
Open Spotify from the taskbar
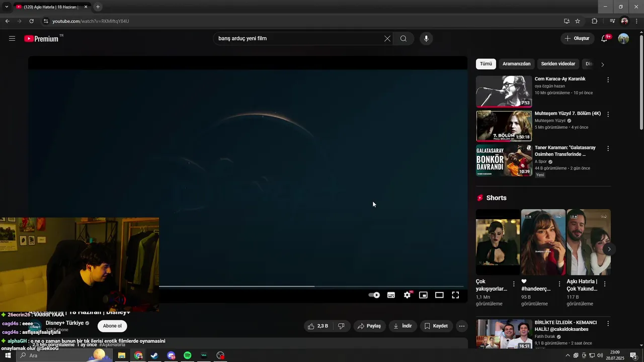(188, 355)
